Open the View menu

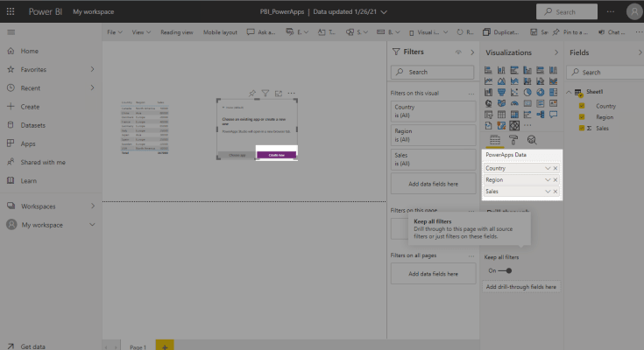[141, 32]
